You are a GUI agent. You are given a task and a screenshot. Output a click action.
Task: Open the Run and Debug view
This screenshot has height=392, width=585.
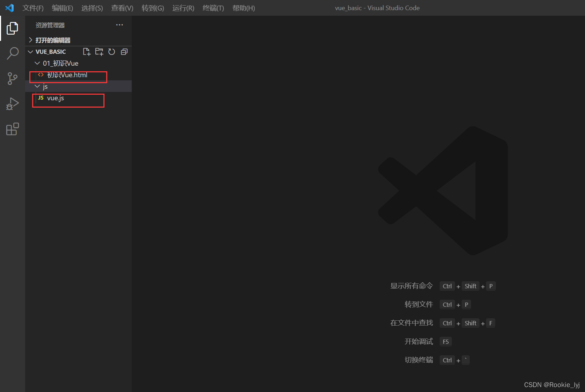(13, 103)
